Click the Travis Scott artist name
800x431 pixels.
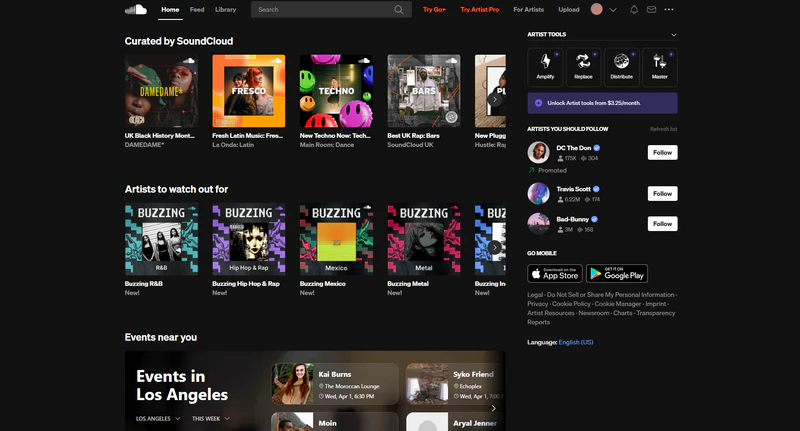click(573, 189)
